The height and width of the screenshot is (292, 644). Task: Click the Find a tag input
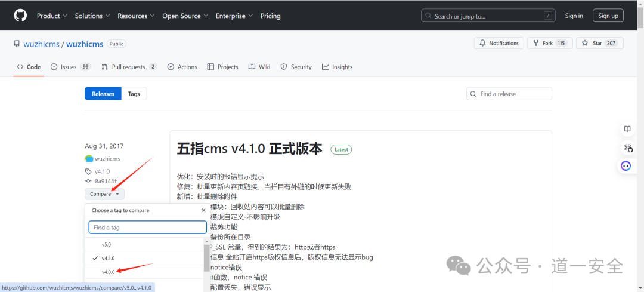147,228
